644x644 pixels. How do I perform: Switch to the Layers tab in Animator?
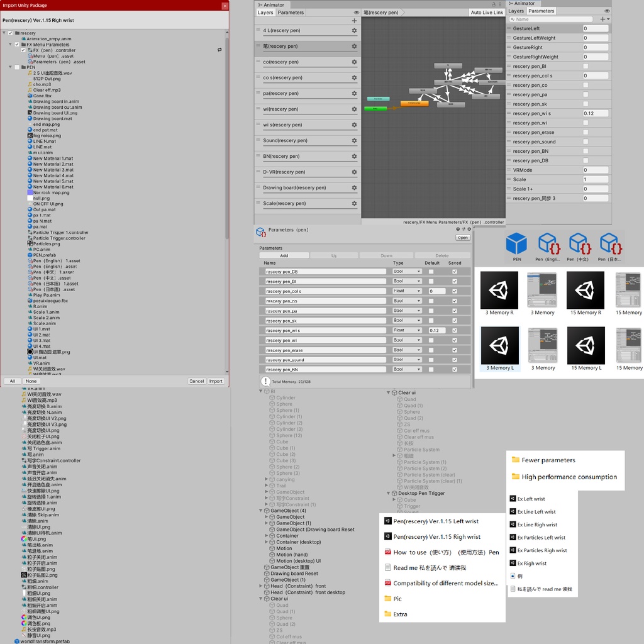coord(267,12)
